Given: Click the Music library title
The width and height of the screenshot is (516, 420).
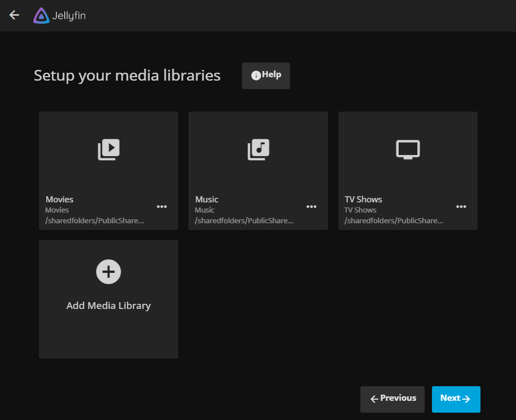Looking at the screenshot, I should 207,200.
